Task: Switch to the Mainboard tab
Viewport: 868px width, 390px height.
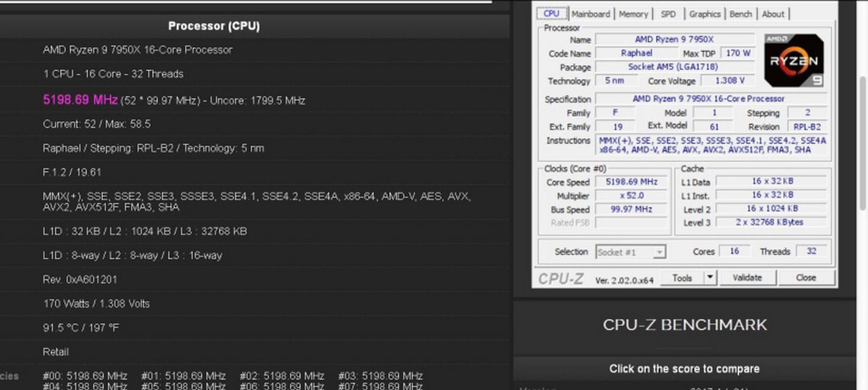Action: click(x=590, y=14)
